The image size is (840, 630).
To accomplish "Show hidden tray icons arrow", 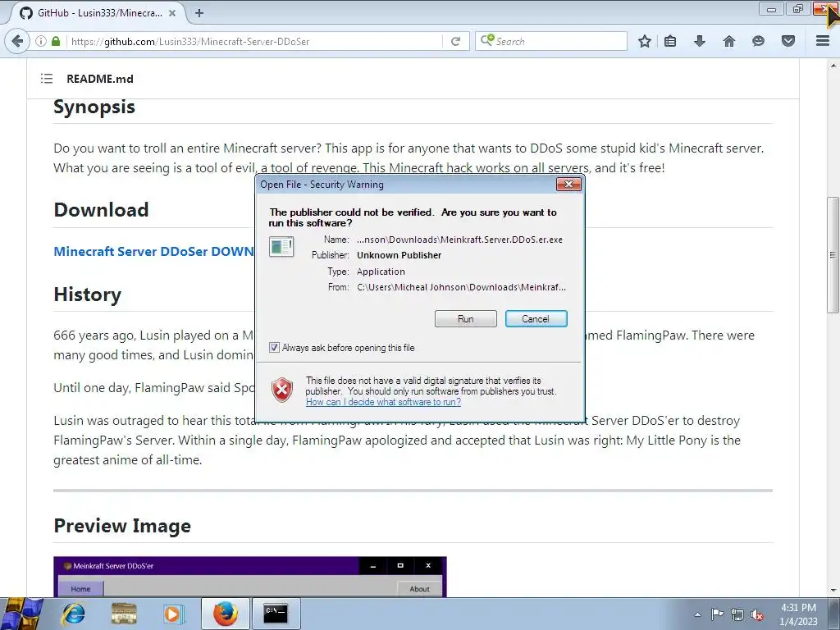I will 697,614.
